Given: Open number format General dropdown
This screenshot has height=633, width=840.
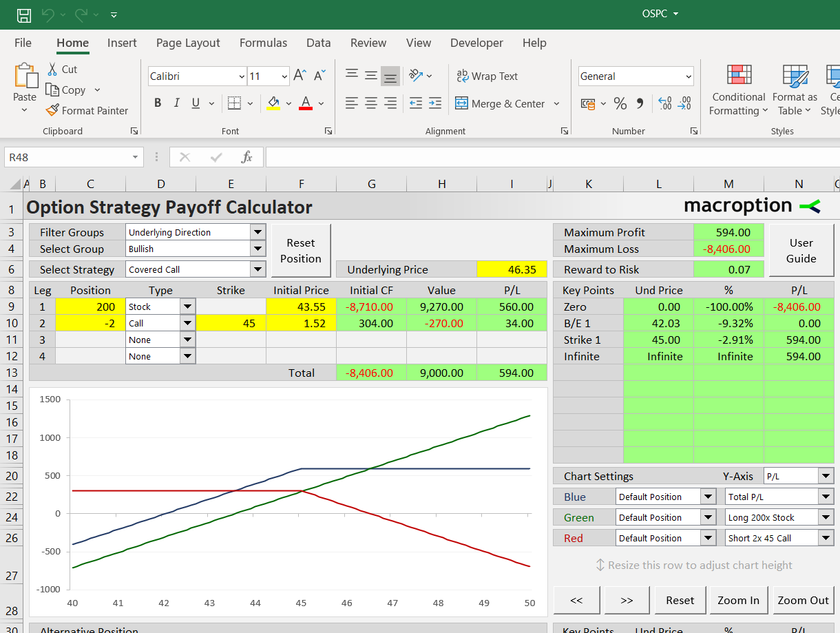Looking at the screenshot, I should tap(689, 76).
